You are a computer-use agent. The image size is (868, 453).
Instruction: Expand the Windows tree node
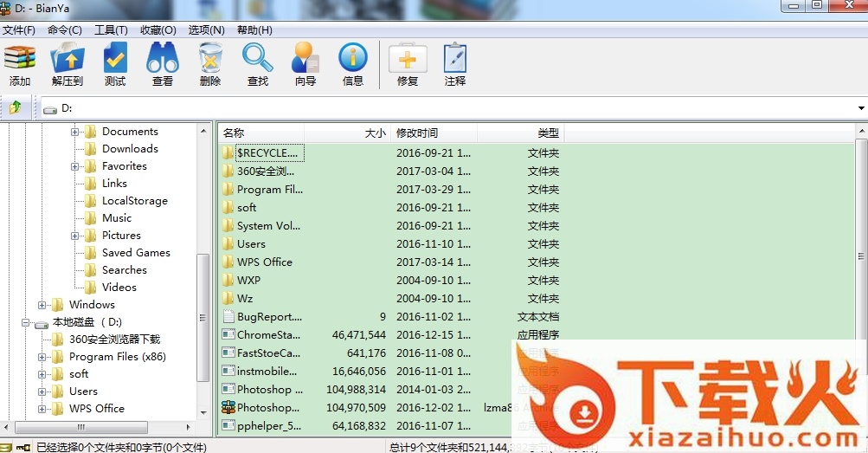[42, 305]
